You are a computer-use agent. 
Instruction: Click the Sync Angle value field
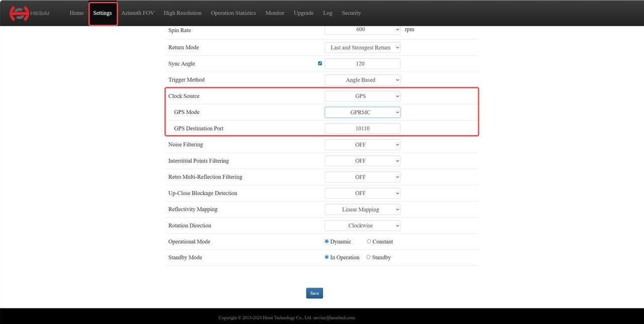(362, 63)
